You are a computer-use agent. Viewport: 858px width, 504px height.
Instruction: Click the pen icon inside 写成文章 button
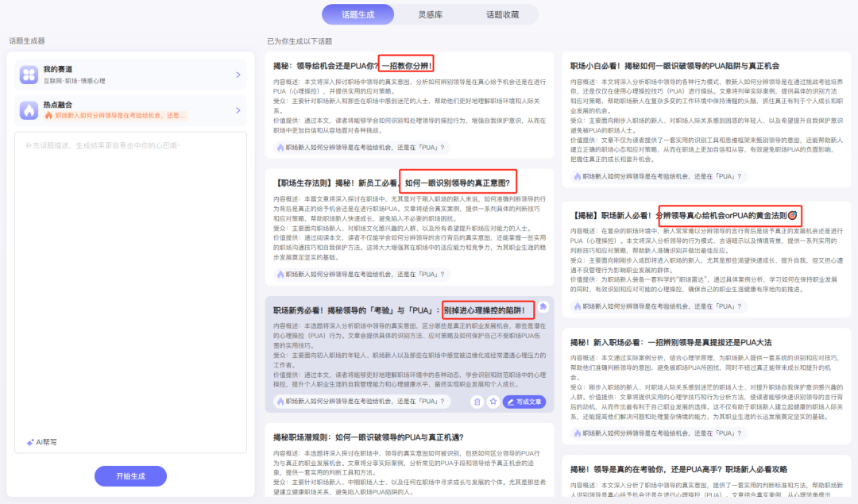pyautogui.click(x=510, y=402)
